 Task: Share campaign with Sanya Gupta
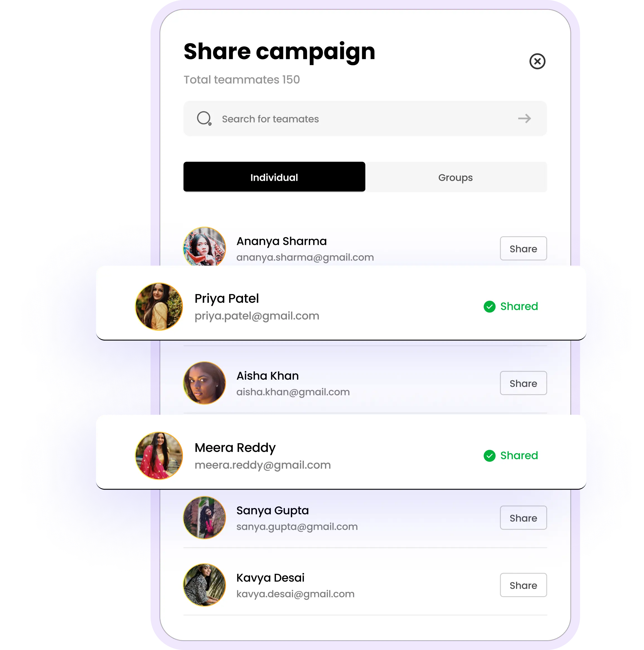click(x=523, y=517)
